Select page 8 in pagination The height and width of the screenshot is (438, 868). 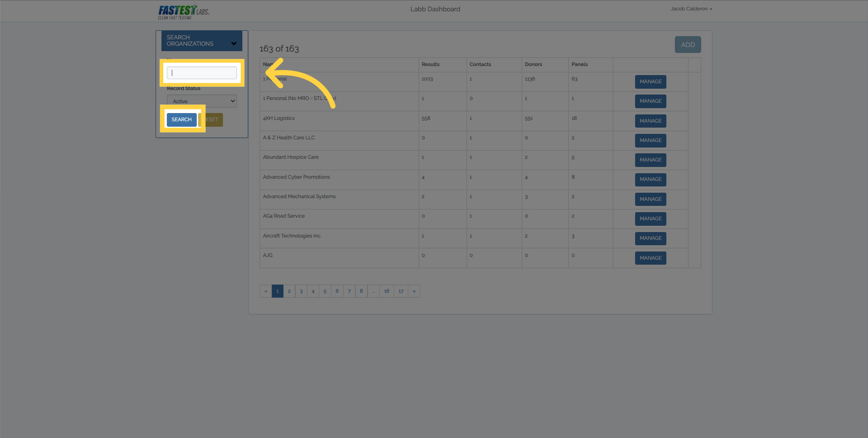[361, 291]
